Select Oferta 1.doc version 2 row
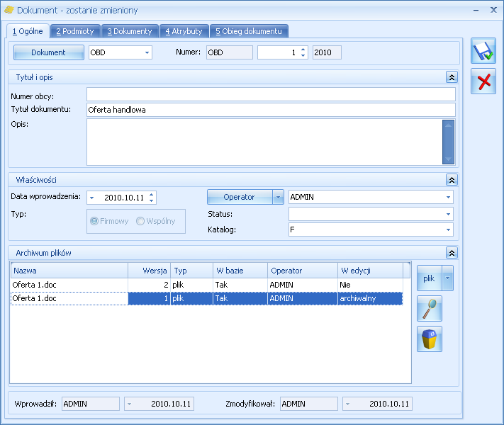The width and height of the screenshot is (504, 425). tap(207, 285)
